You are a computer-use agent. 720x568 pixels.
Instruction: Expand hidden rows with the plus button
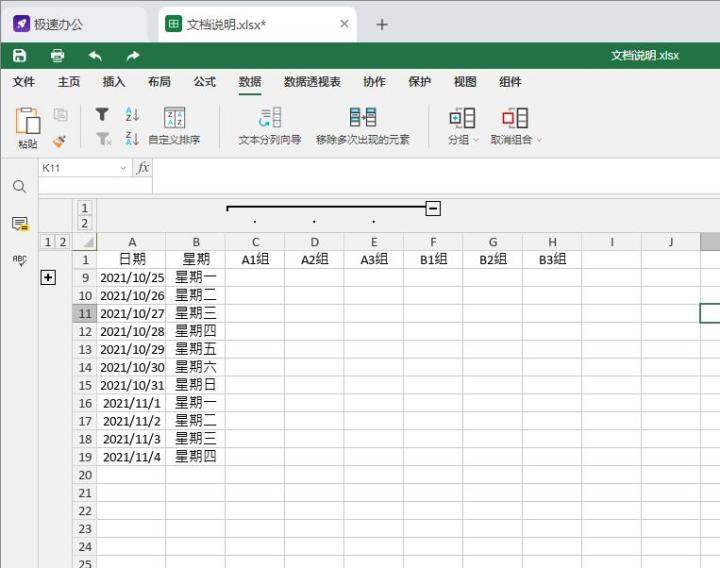tap(48, 277)
